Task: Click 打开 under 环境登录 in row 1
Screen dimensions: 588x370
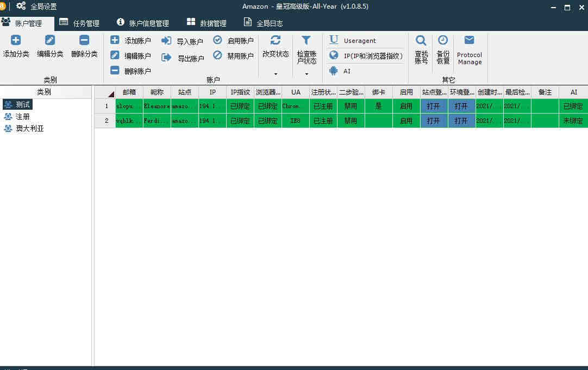Action: click(x=461, y=106)
